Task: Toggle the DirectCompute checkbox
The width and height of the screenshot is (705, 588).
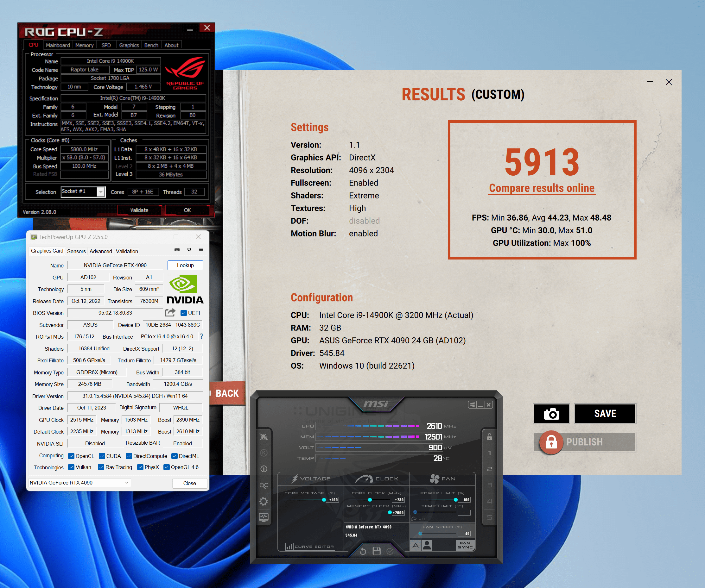Action: 129,456
